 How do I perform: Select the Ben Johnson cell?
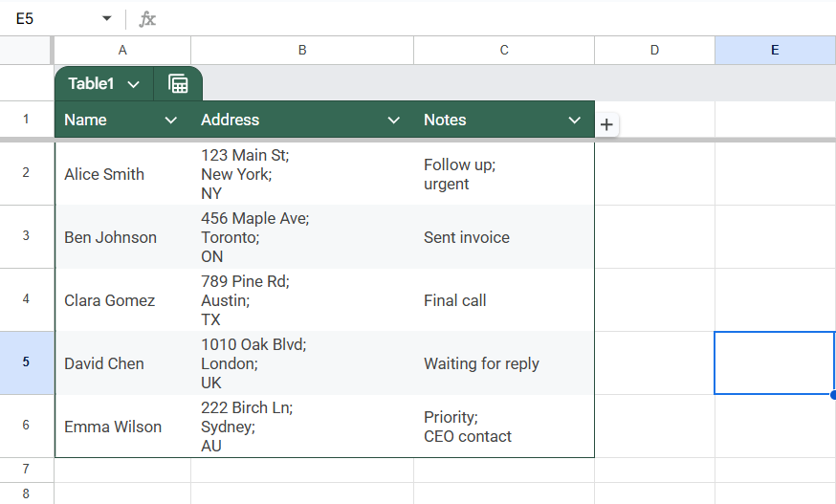pos(122,237)
